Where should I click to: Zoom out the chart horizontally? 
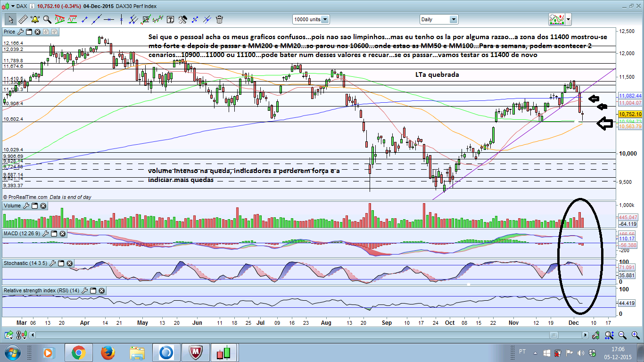pos(622,335)
